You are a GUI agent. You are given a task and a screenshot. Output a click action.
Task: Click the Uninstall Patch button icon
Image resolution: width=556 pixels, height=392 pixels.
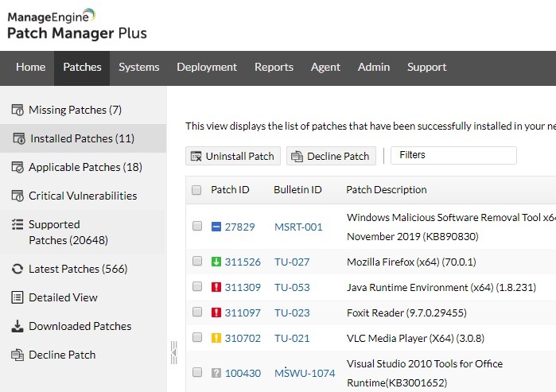click(x=196, y=157)
